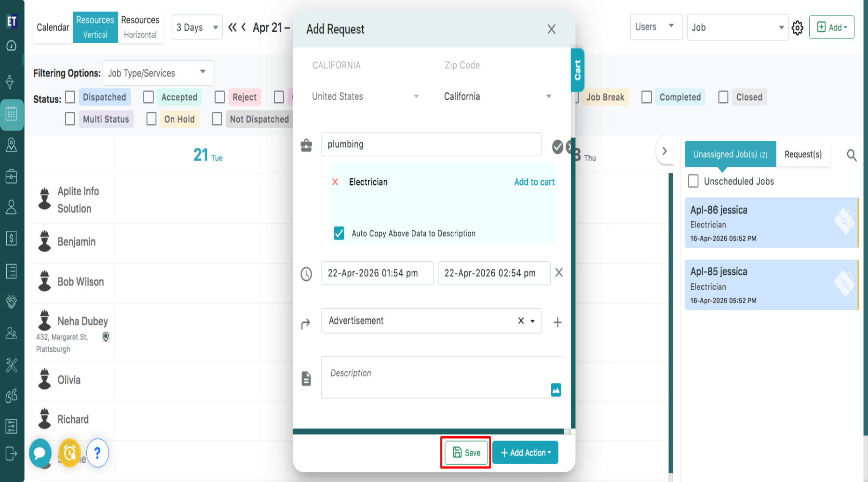The image size is (868, 482).
Task: Toggle Auto Copy Above Data checkbox
Action: [x=339, y=233]
